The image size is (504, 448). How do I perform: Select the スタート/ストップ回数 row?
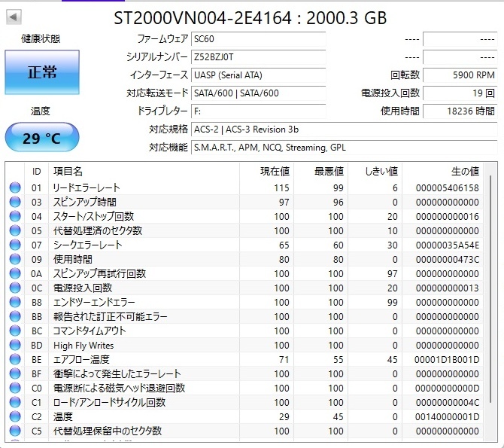tap(244, 216)
